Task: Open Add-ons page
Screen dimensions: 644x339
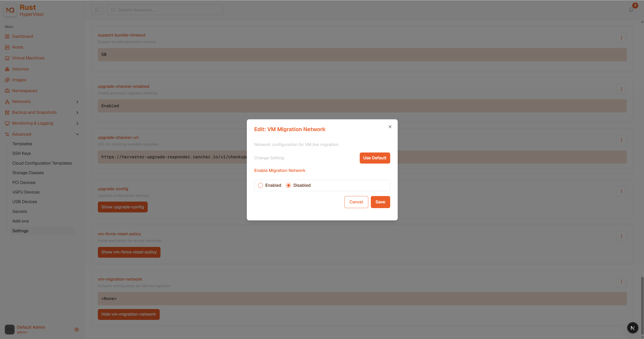Action: [20, 221]
